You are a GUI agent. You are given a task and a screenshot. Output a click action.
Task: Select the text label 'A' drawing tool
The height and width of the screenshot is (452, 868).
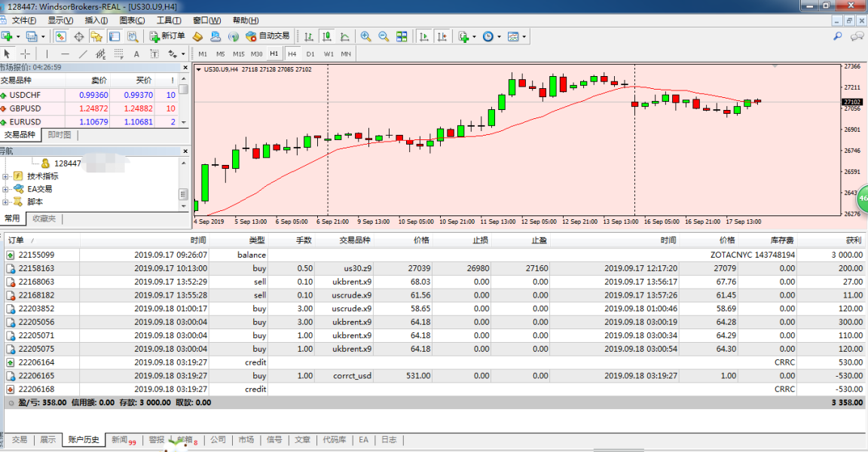(136, 54)
